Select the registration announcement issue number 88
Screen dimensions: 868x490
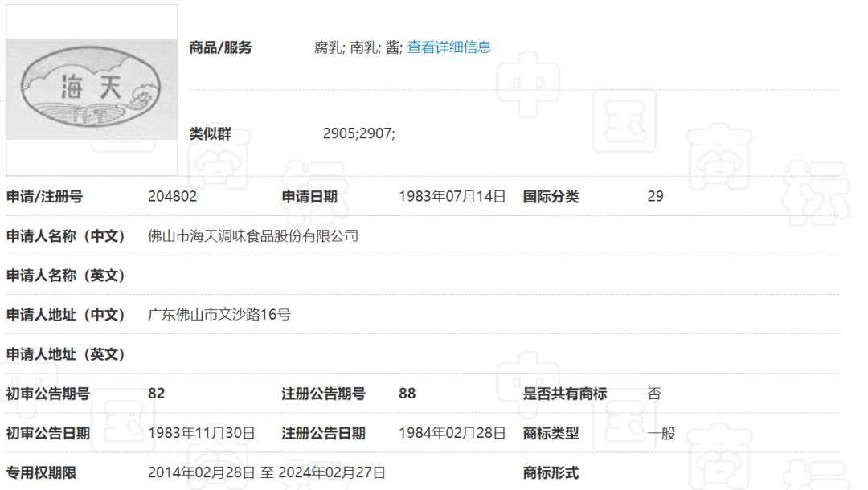coord(407,394)
